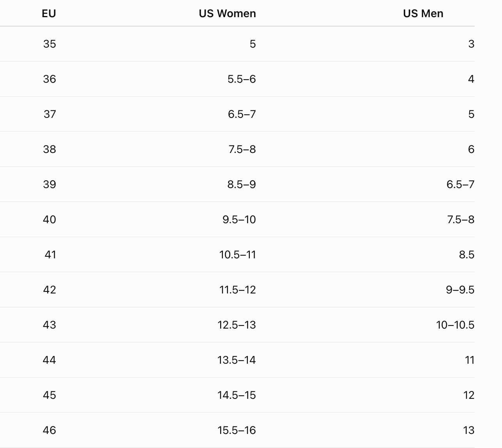Click US Women size 11.5–12
Viewport: 502px width, 448px height.
click(238, 290)
